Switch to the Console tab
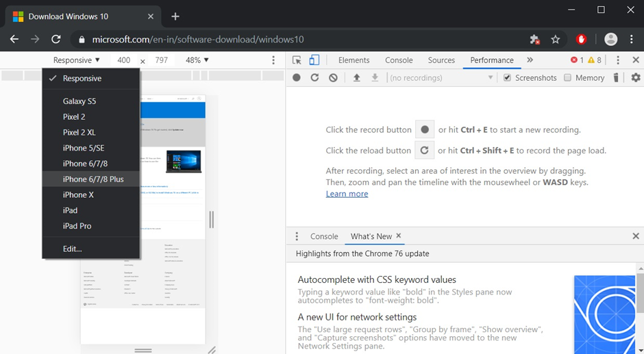 pos(399,60)
